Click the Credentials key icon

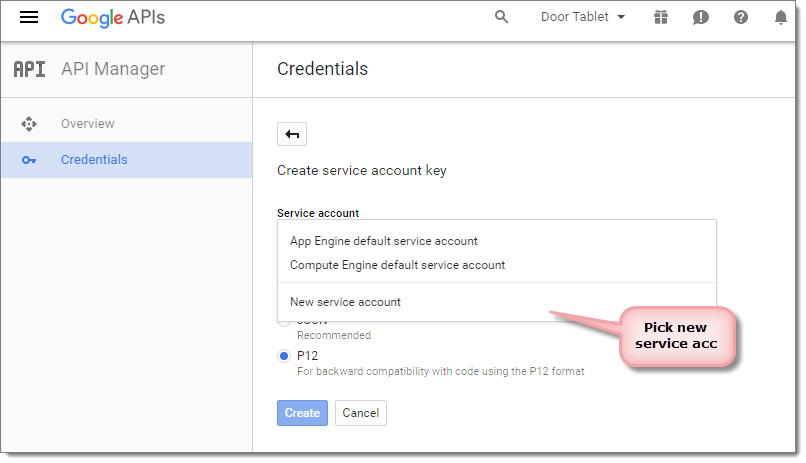(x=29, y=160)
